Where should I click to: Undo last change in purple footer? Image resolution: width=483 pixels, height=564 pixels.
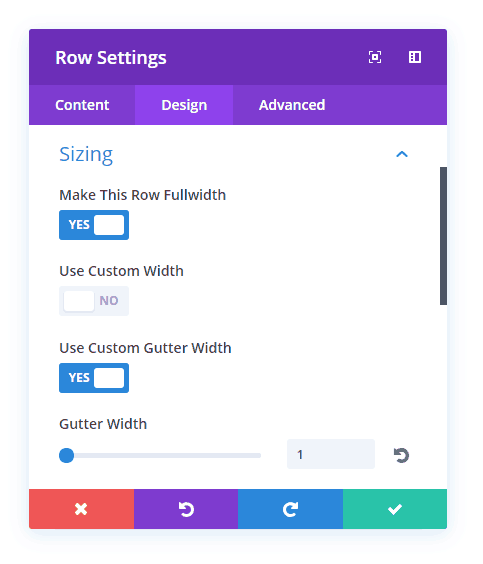tap(186, 509)
